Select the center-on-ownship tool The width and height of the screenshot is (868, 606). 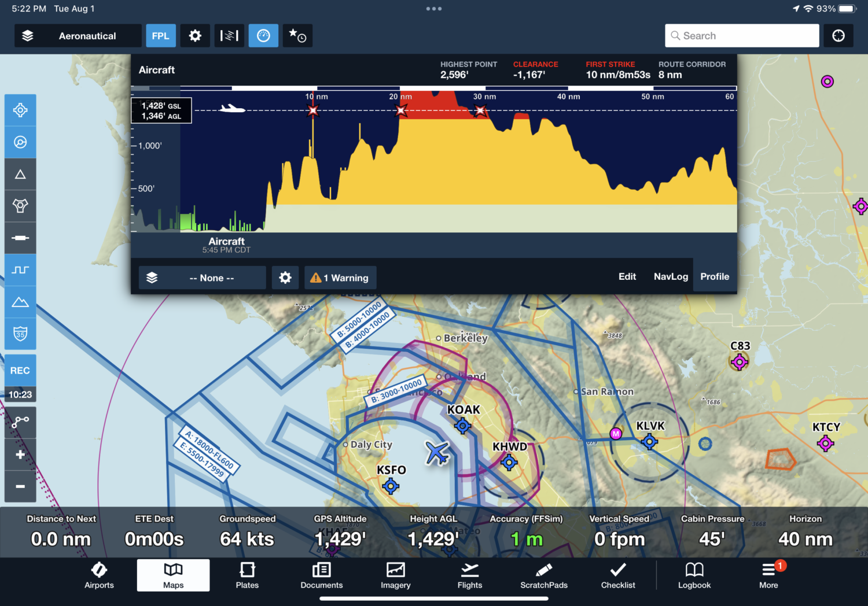(x=20, y=110)
